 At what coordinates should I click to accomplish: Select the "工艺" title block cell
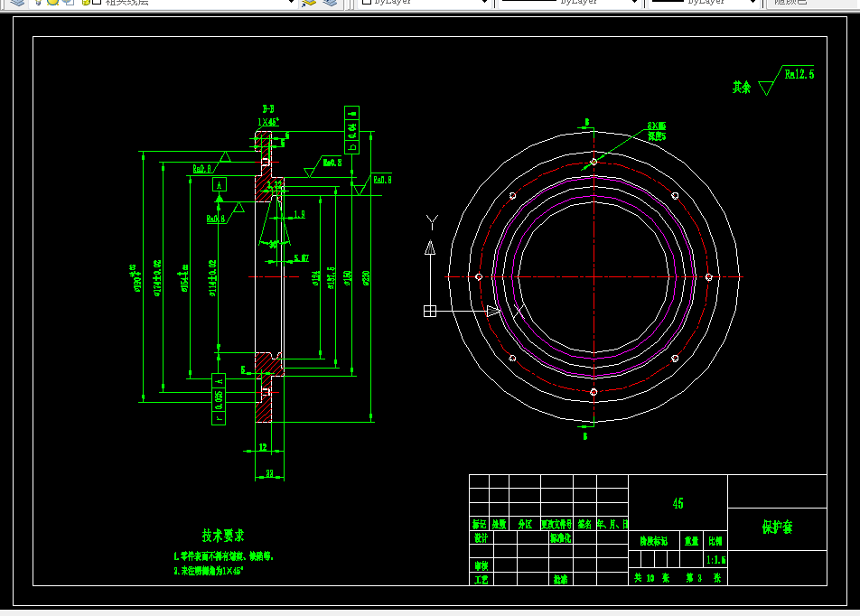tap(481, 579)
